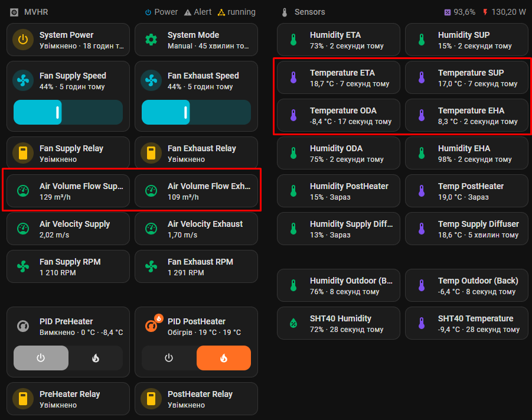
Task: Click the Temperature ETA thermometer icon
Action: point(293,77)
